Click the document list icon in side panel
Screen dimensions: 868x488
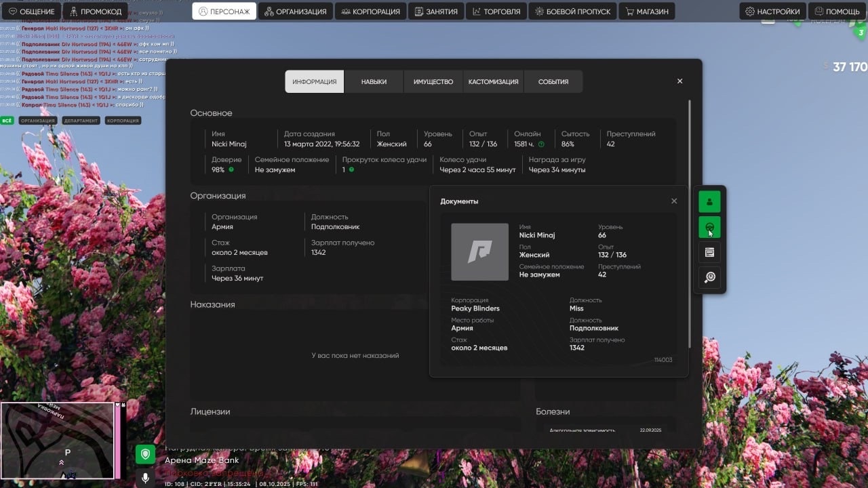[709, 252]
